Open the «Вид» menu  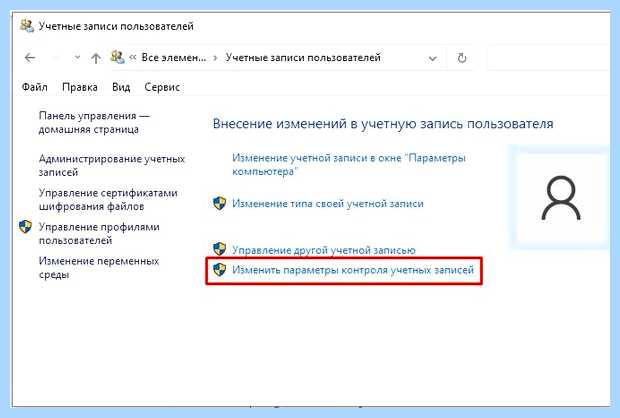click(121, 87)
